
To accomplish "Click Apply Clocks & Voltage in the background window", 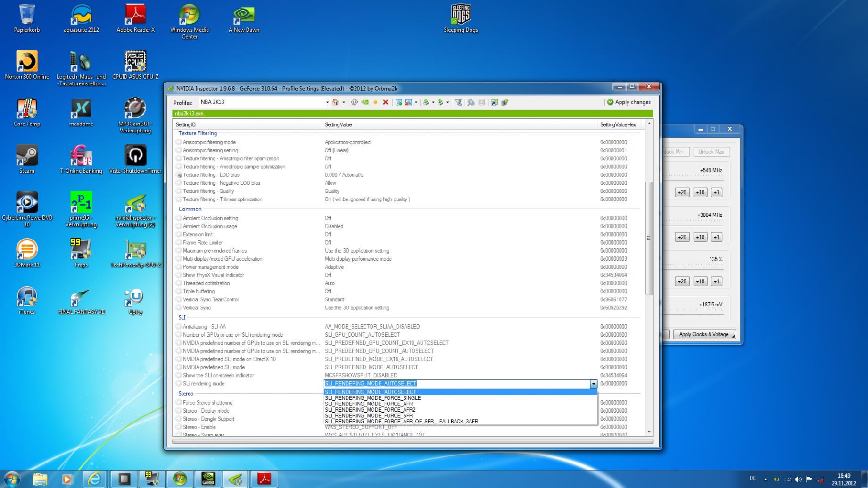I will 704,334.
